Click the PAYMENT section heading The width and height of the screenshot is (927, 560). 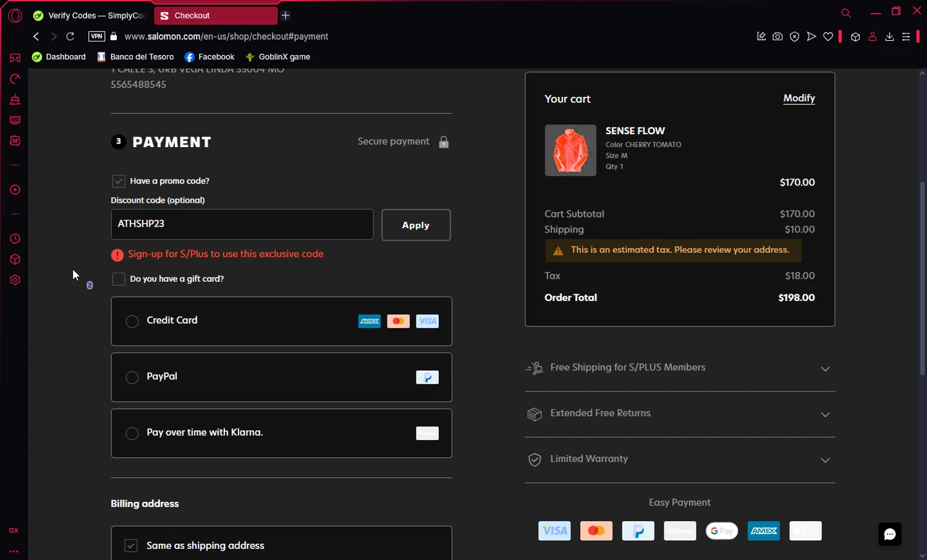pos(172,142)
